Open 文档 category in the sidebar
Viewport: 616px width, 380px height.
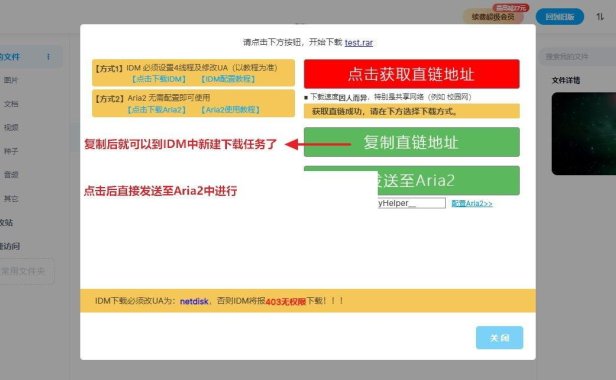point(11,104)
